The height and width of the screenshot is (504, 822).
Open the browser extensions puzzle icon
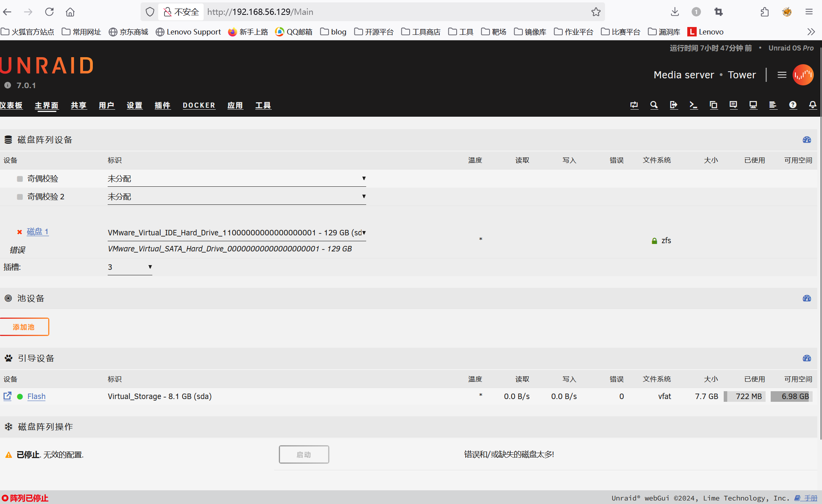coord(764,12)
